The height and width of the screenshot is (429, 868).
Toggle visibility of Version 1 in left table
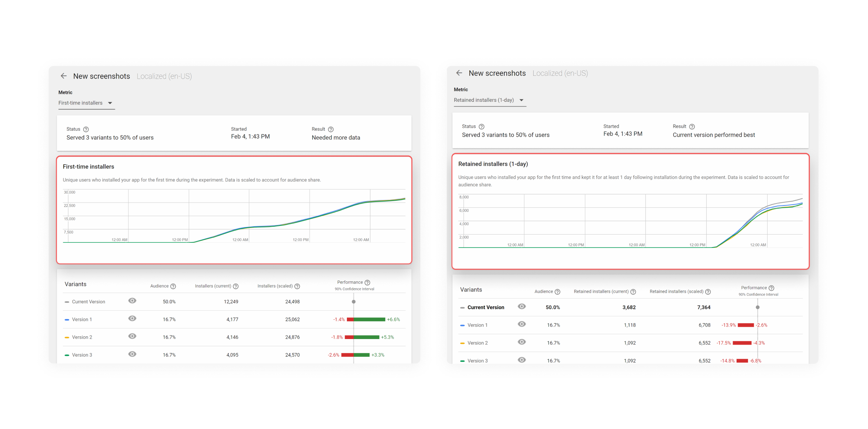132,319
